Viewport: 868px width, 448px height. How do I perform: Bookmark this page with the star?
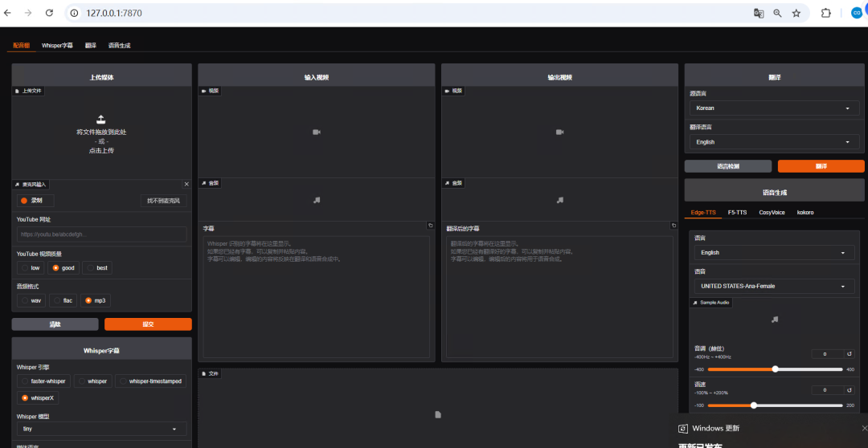(x=796, y=14)
